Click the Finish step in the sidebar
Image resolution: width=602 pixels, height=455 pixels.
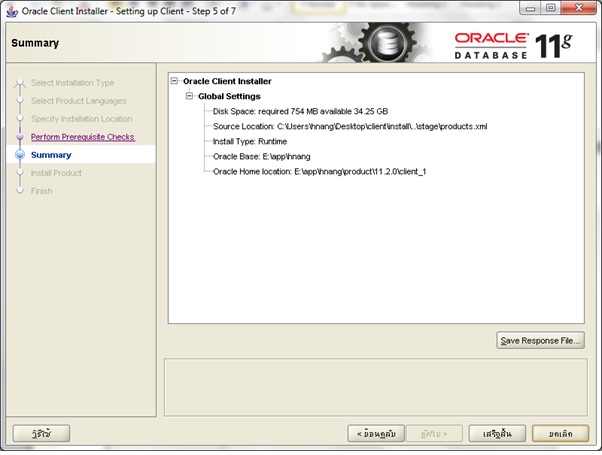click(x=41, y=191)
